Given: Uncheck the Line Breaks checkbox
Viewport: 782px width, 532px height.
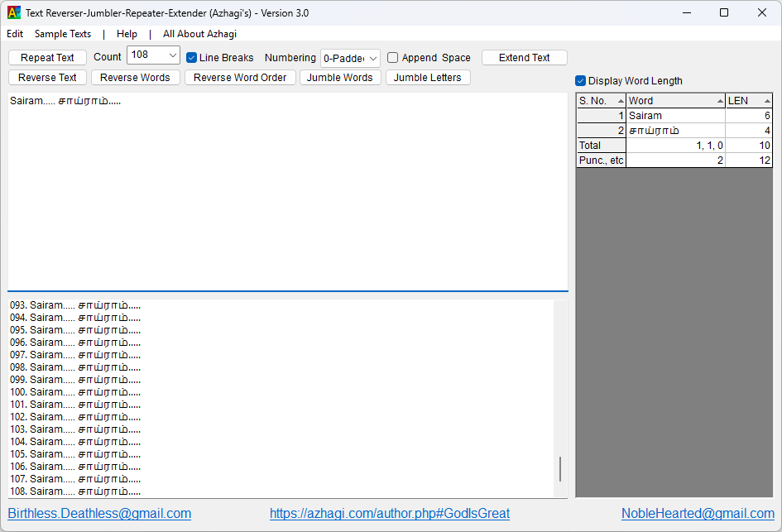Looking at the screenshot, I should pyautogui.click(x=191, y=57).
